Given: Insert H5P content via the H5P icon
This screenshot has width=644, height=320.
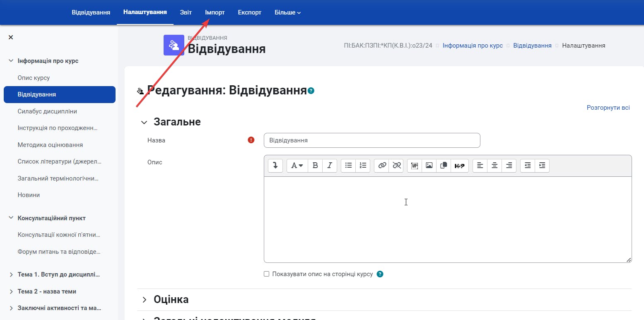Looking at the screenshot, I should click(x=460, y=166).
